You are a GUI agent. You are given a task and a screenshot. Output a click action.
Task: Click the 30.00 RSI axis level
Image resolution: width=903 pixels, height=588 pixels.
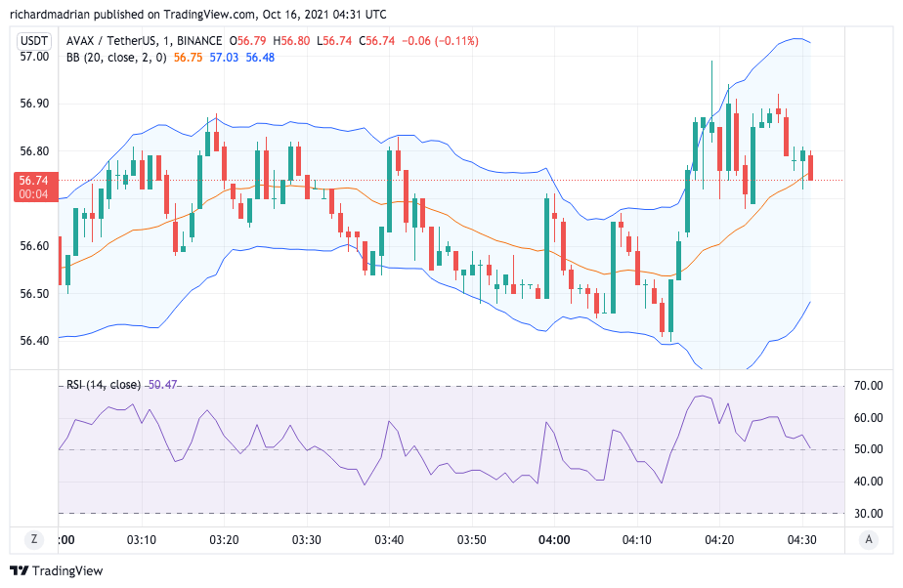click(x=868, y=513)
